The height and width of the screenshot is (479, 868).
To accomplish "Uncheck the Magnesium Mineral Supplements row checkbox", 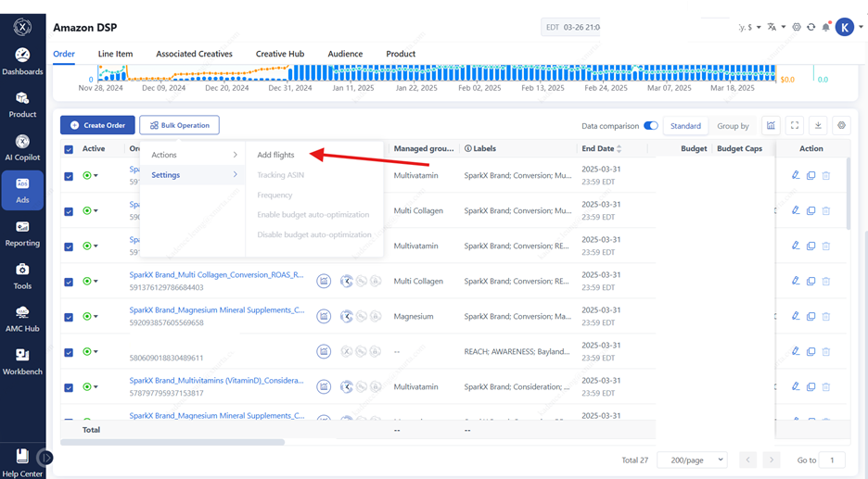I will click(69, 317).
